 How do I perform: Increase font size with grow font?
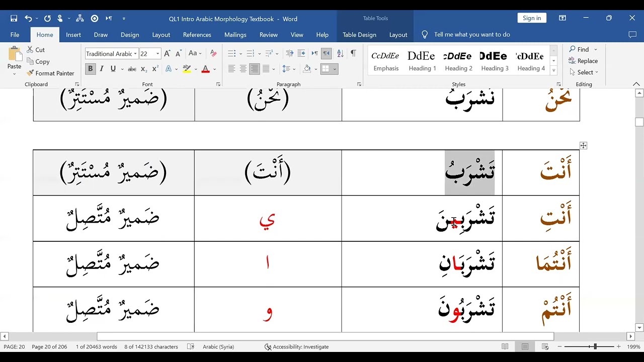(167, 53)
